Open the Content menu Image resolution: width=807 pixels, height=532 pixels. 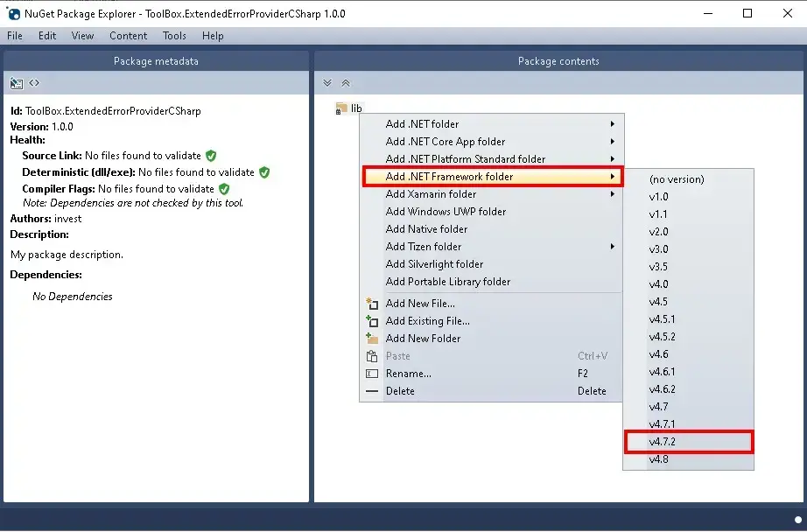128,36
